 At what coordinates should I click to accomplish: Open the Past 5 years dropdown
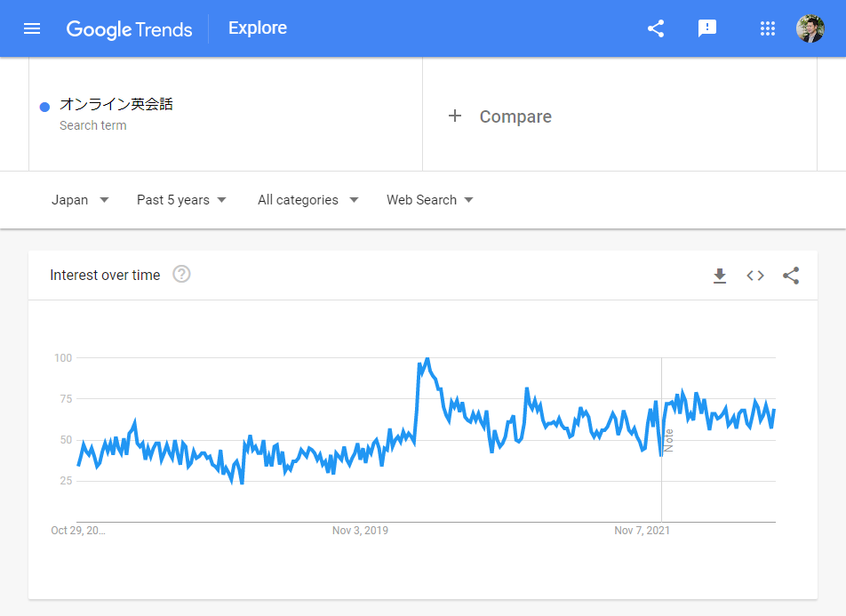[x=182, y=200]
